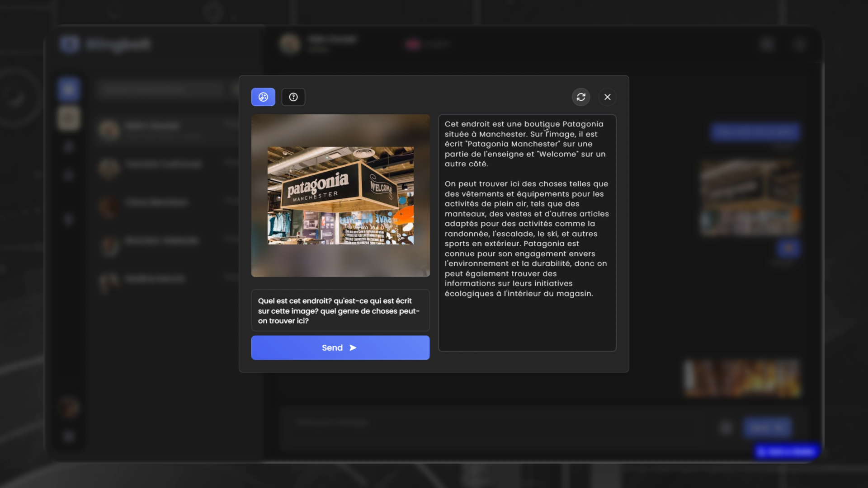Click the blue badge at bottom right corner
Viewport: 868px width, 488px height.
coord(787,451)
